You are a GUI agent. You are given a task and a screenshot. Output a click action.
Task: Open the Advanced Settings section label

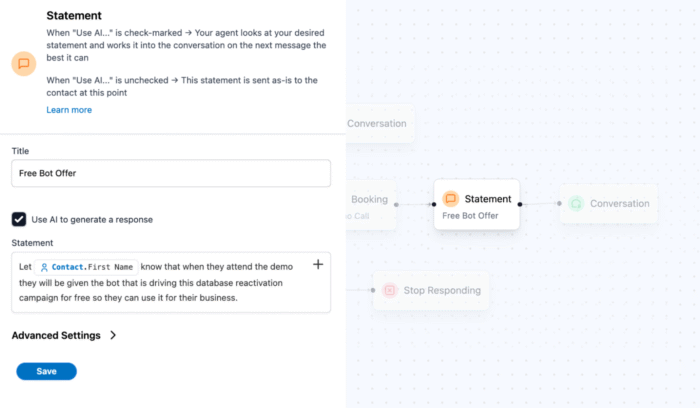click(56, 335)
